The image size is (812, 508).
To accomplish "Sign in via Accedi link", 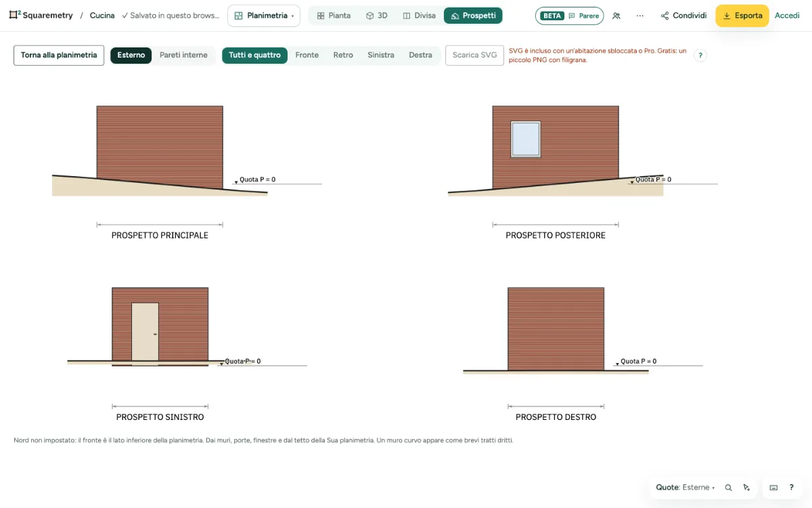I will [x=787, y=16].
